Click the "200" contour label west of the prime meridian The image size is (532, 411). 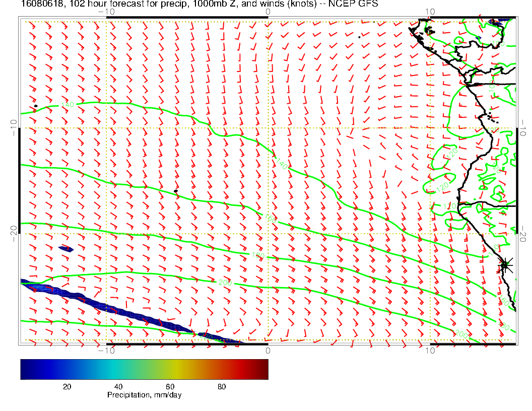tap(225, 283)
